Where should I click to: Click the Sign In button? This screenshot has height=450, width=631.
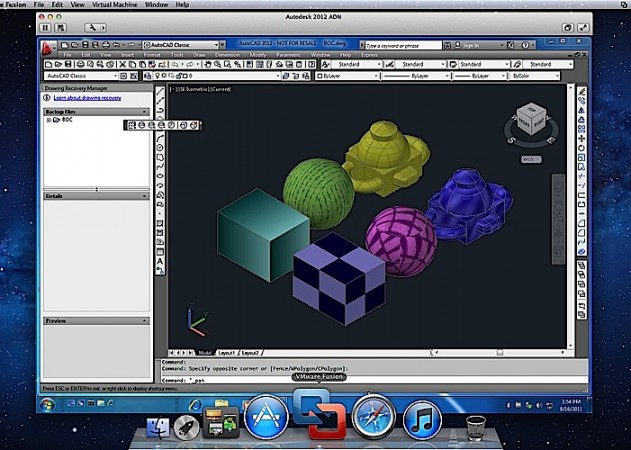coord(477,45)
